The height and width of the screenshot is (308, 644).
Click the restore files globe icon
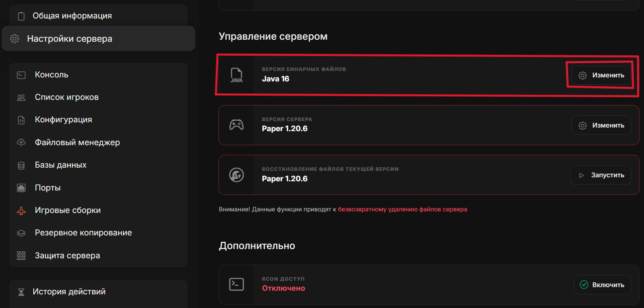pos(236,175)
